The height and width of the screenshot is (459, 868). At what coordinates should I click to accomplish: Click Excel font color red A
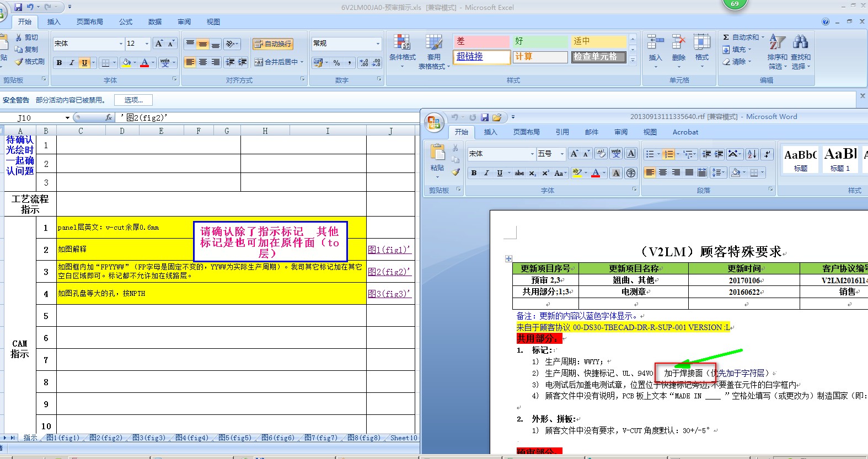(x=144, y=63)
